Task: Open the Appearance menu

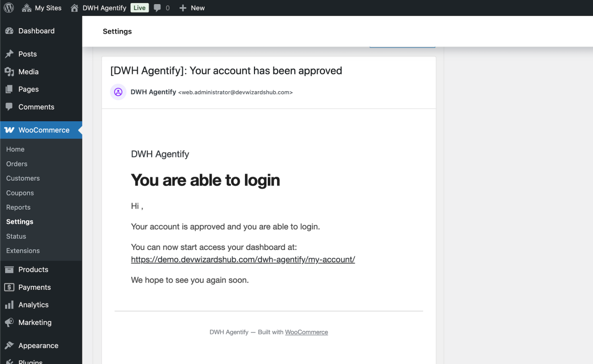Action: pyautogui.click(x=38, y=346)
